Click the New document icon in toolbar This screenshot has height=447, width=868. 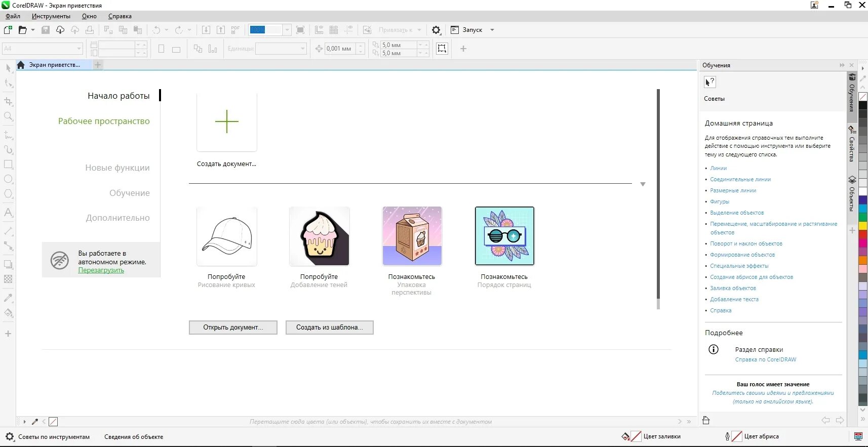(8, 30)
